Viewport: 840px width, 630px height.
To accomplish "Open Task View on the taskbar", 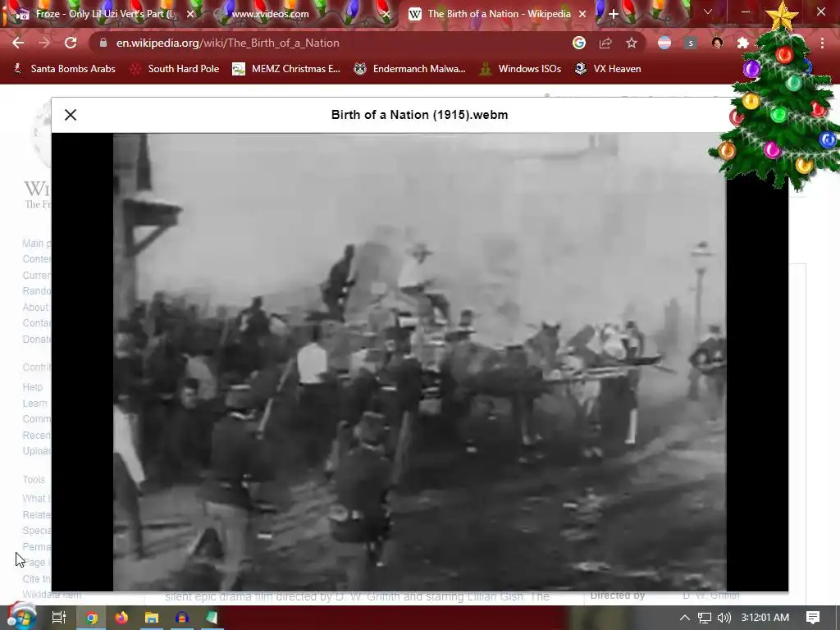I will tap(58, 618).
